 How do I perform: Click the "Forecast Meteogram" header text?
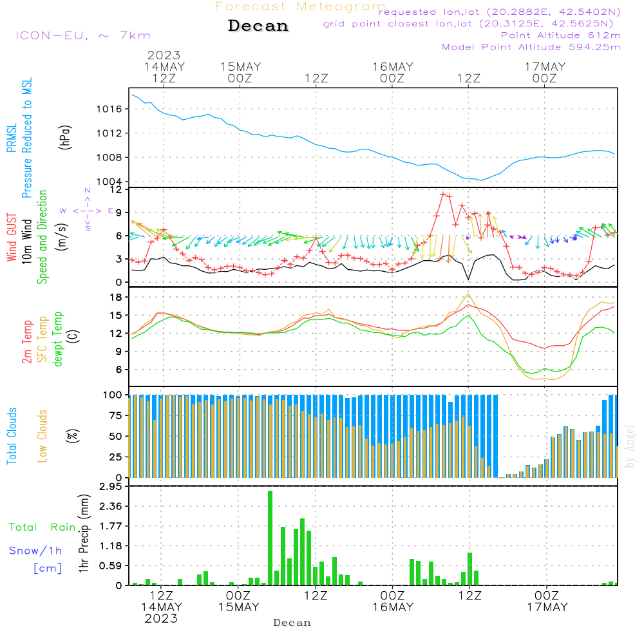tap(299, 7)
